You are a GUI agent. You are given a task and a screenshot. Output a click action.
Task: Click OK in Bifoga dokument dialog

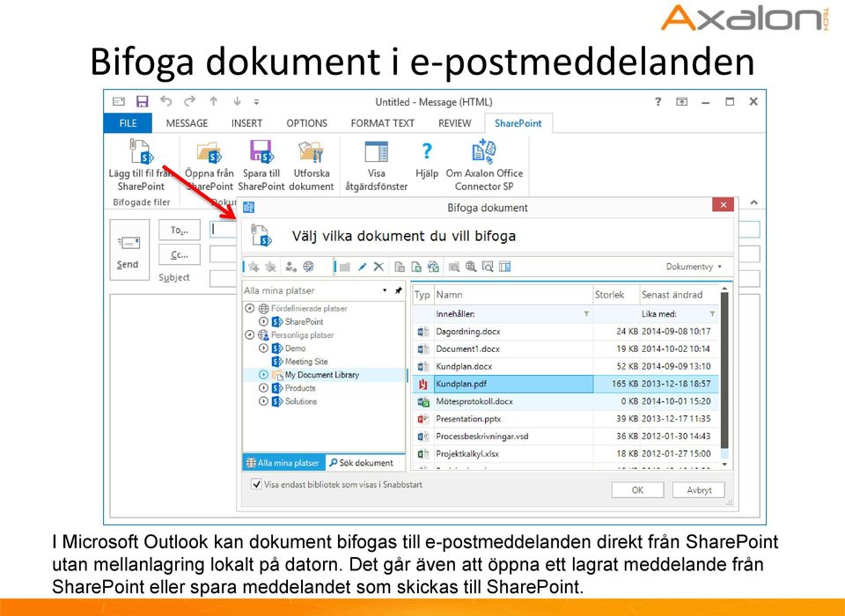pos(637,490)
